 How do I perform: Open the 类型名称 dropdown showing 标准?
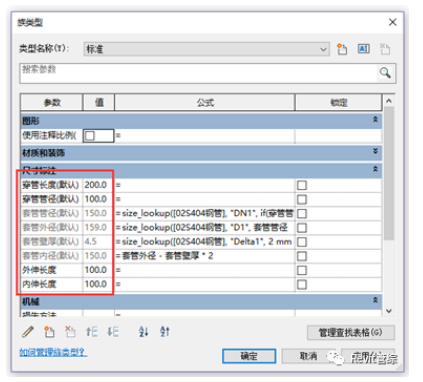[x=207, y=49]
